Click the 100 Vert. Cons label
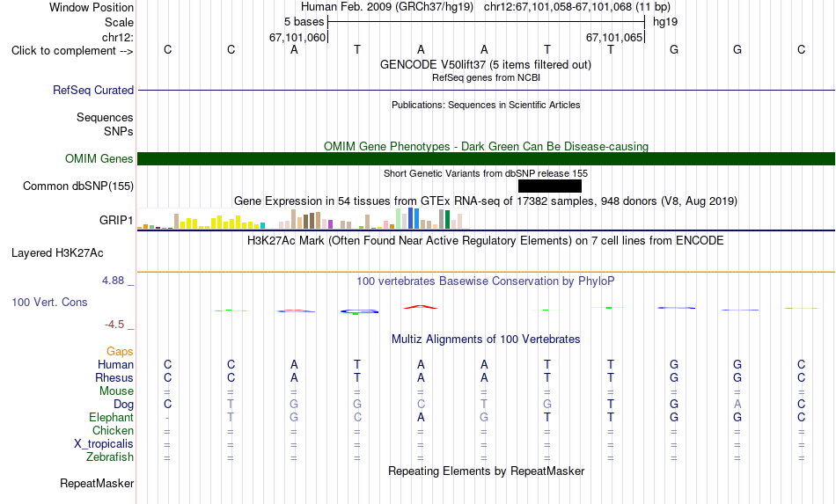Viewport: 836px width, 504px height. [49, 302]
